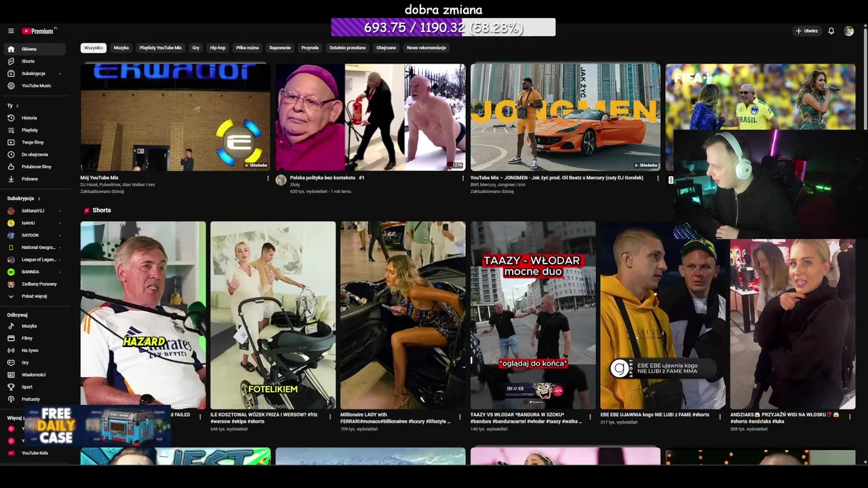Viewport: 868px width, 488px height.
Task: Open Zadbany Pozwany channel subscription
Action: 35,284
